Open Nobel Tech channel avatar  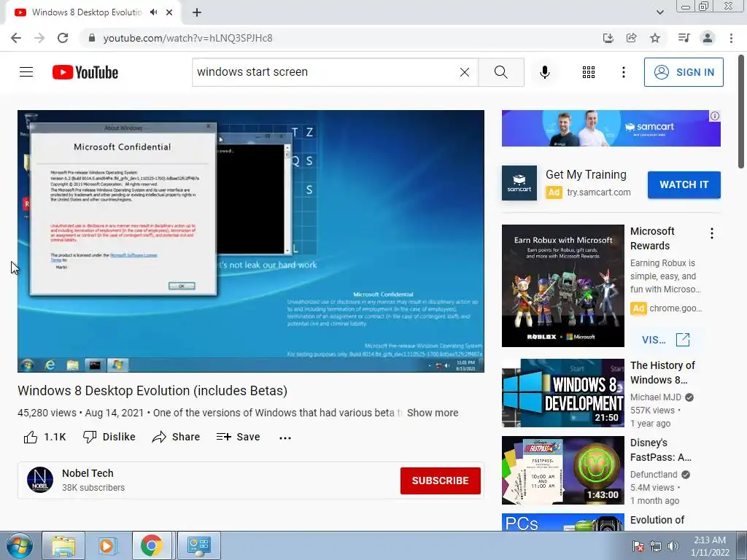tap(40, 480)
